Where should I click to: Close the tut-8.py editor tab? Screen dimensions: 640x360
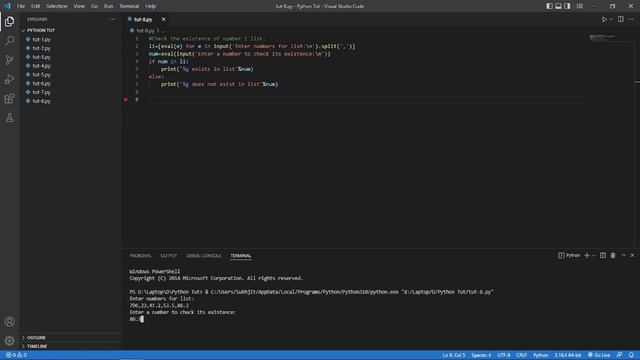(163, 19)
